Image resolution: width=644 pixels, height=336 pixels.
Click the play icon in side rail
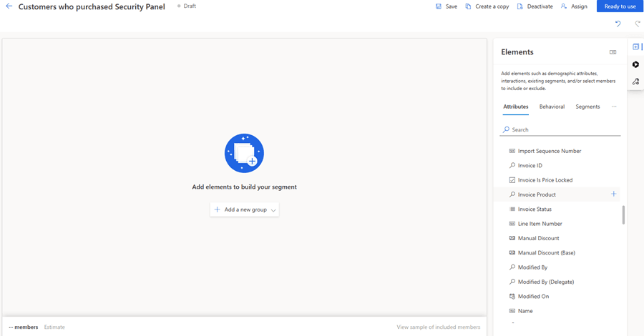(x=635, y=64)
